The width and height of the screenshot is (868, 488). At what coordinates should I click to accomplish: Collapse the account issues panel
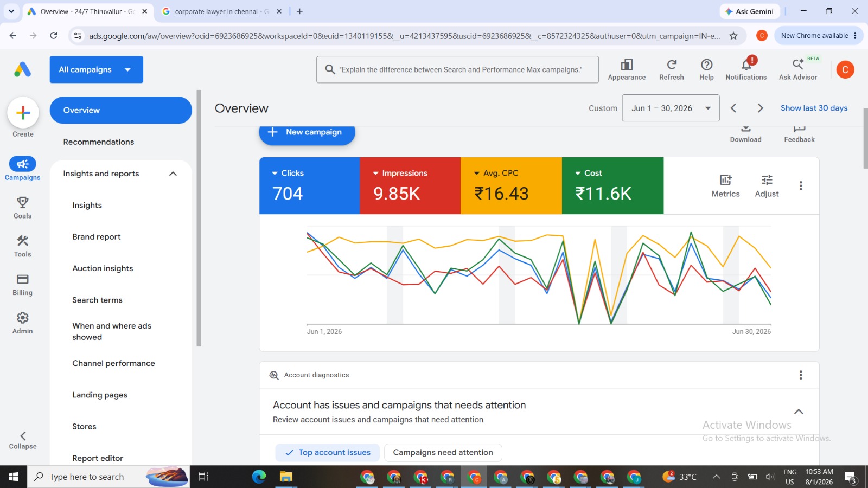pos(799,412)
